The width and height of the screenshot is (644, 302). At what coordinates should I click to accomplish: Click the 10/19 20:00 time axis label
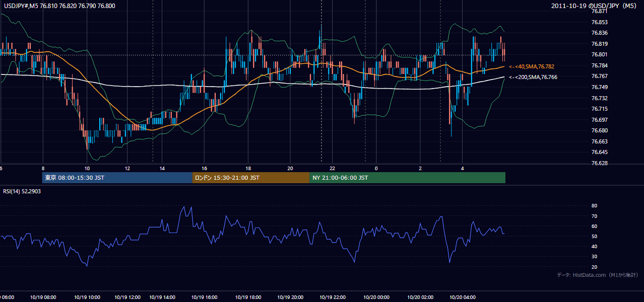tap(290, 297)
